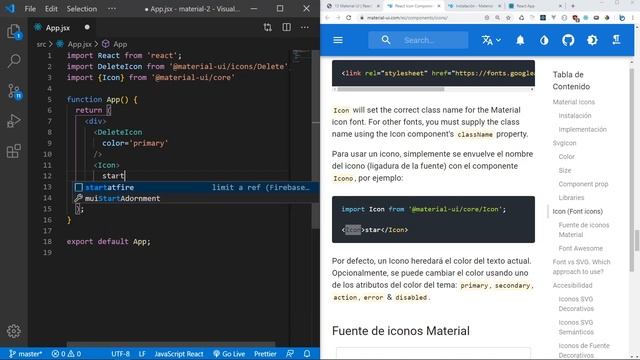
Task: Open Material-UI notifications bell
Action: pos(520,40)
